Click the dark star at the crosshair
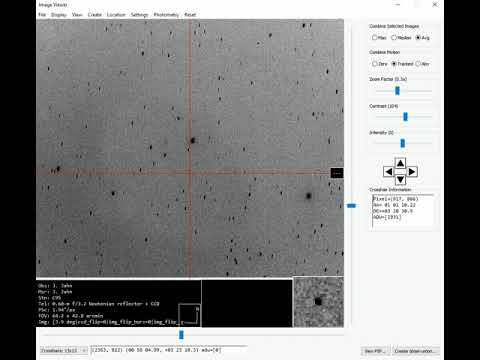 (x=192, y=140)
